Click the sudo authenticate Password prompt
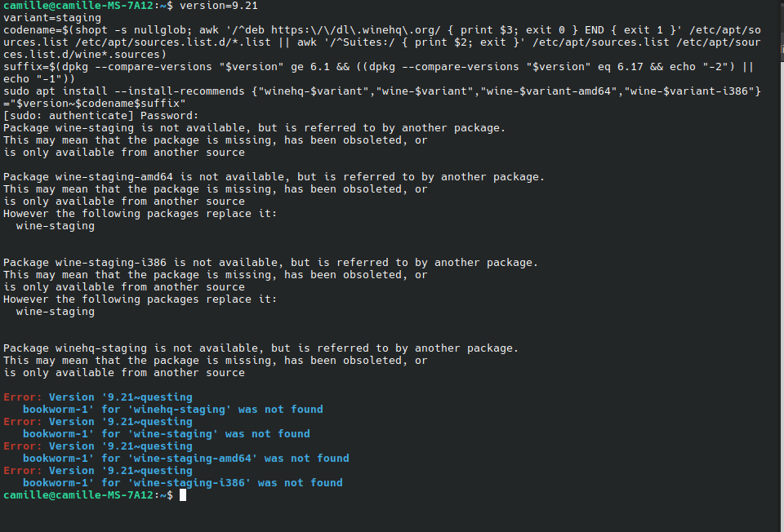Screen dimensions: 784x532 (100, 116)
